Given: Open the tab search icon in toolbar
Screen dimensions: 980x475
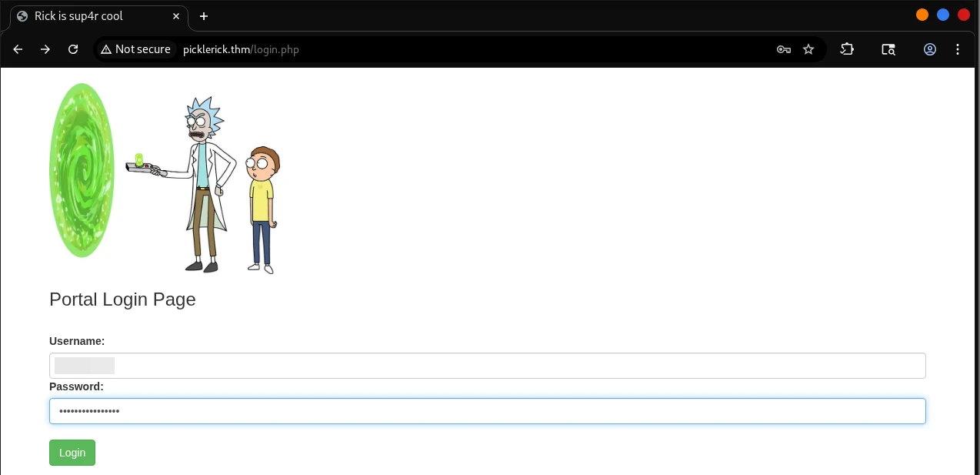Looking at the screenshot, I should [x=888, y=49].
